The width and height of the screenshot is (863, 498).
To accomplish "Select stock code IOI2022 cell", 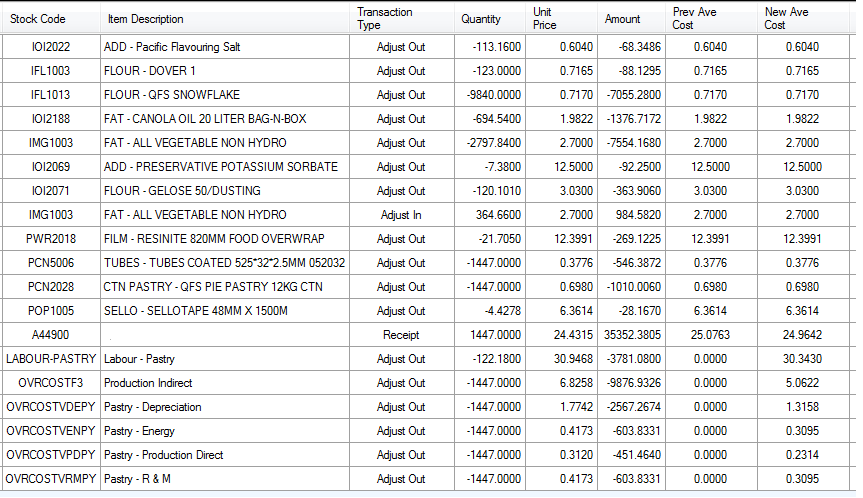I will pos(51,47).
